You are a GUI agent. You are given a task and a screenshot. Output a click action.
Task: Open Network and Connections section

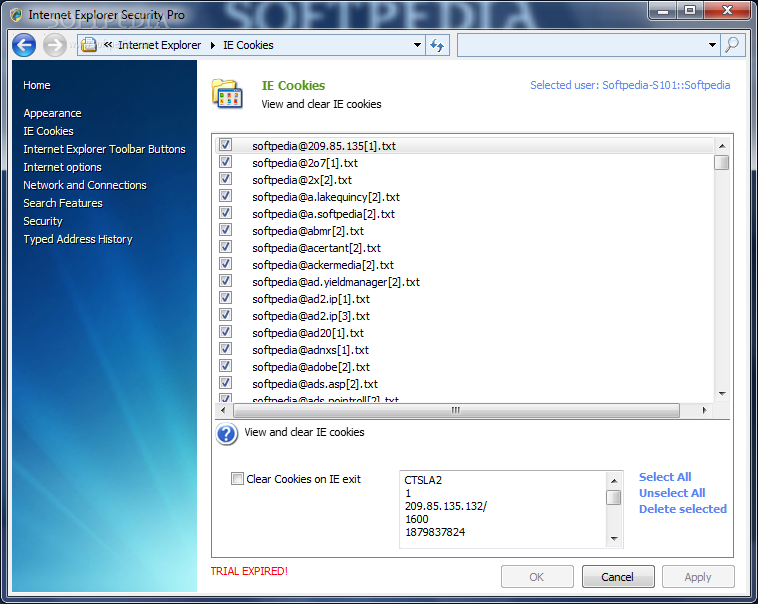point(85,185)
